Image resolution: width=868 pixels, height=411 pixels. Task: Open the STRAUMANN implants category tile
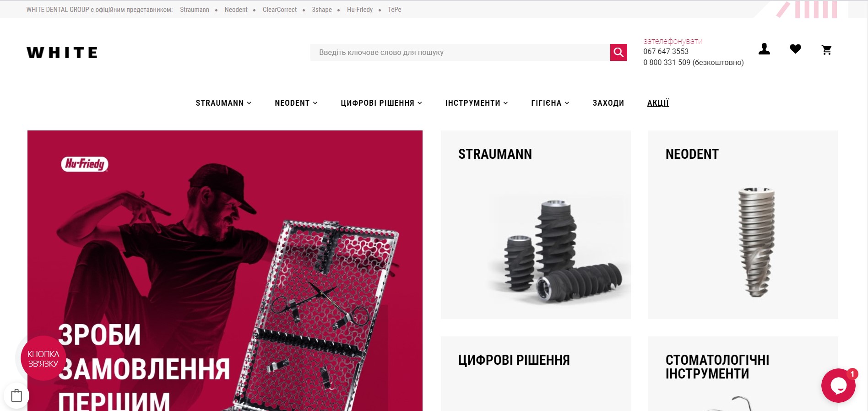(x=536, y=225)
